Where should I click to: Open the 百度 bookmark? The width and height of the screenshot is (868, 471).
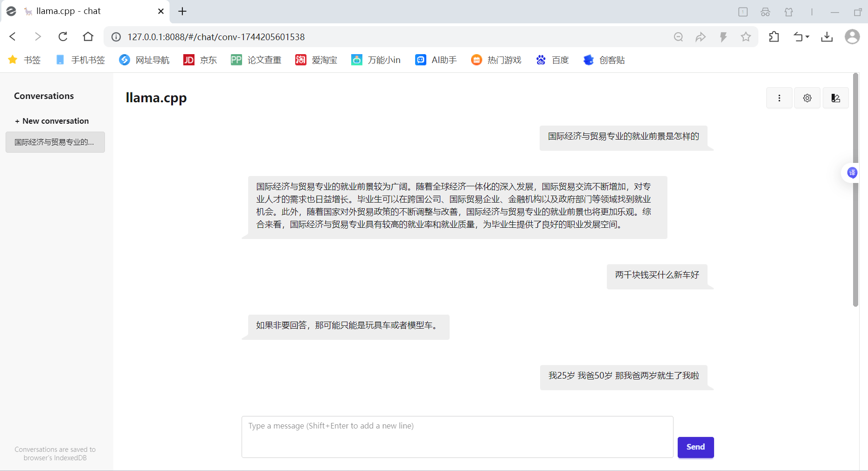(552, 60)
